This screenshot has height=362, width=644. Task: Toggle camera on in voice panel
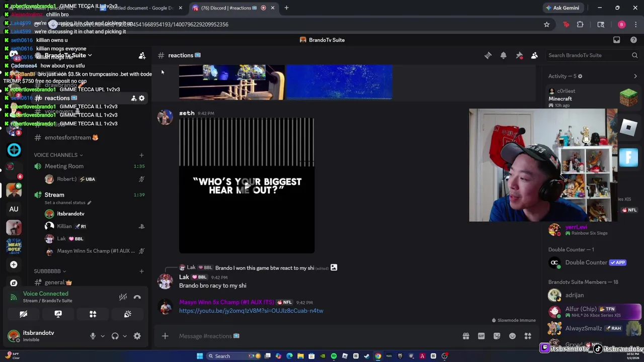click(x=23, y=314)
